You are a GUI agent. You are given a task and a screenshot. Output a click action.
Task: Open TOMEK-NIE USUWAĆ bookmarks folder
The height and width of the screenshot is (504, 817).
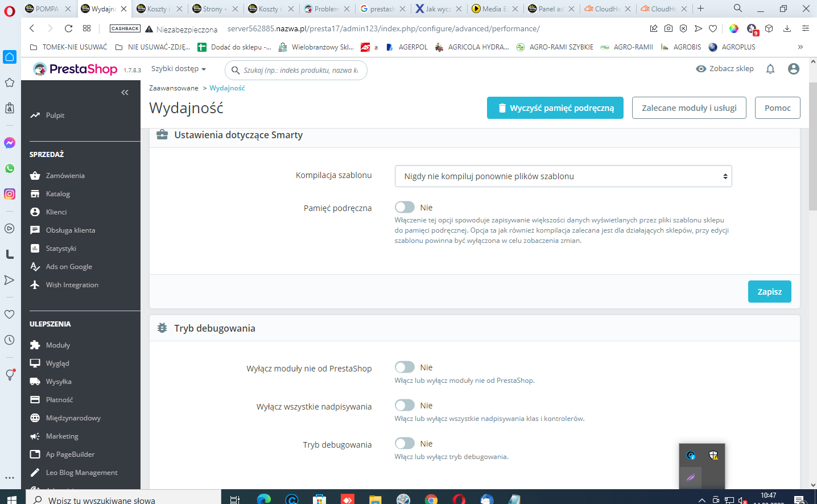click(68, 47)
